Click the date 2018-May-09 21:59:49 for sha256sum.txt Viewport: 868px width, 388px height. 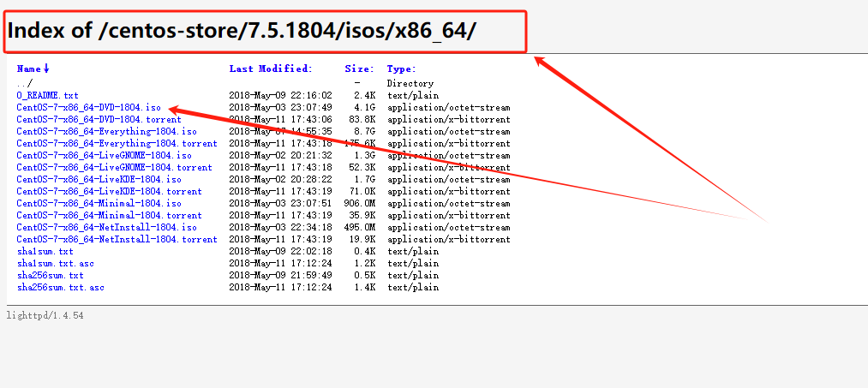tap(281, 275)
